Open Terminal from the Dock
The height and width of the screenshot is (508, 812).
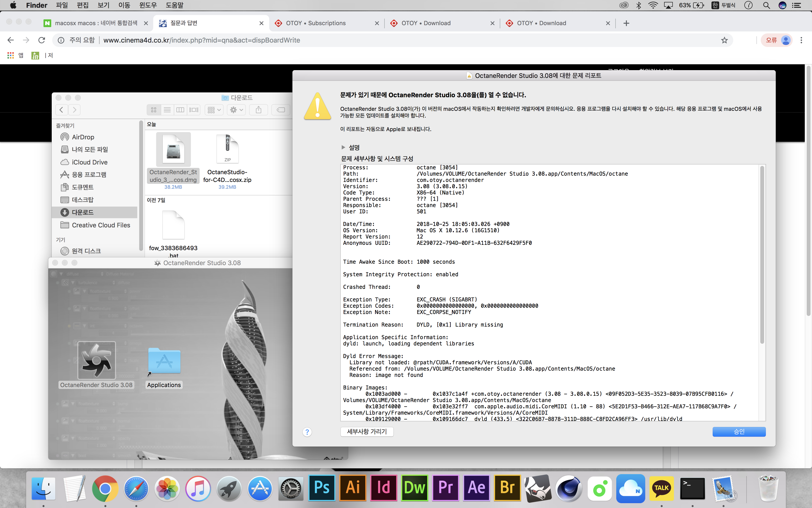tap(693, 488)
